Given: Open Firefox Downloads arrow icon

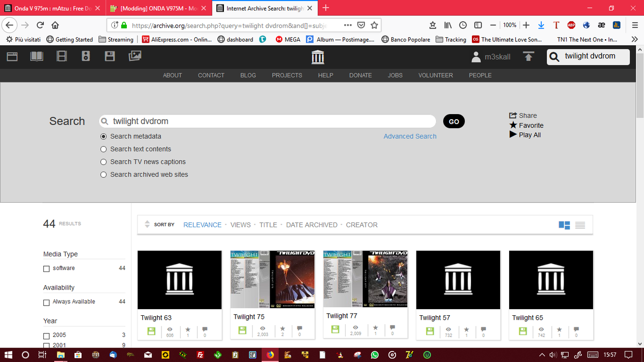Looking at the screenshot, I should [541, 25].
